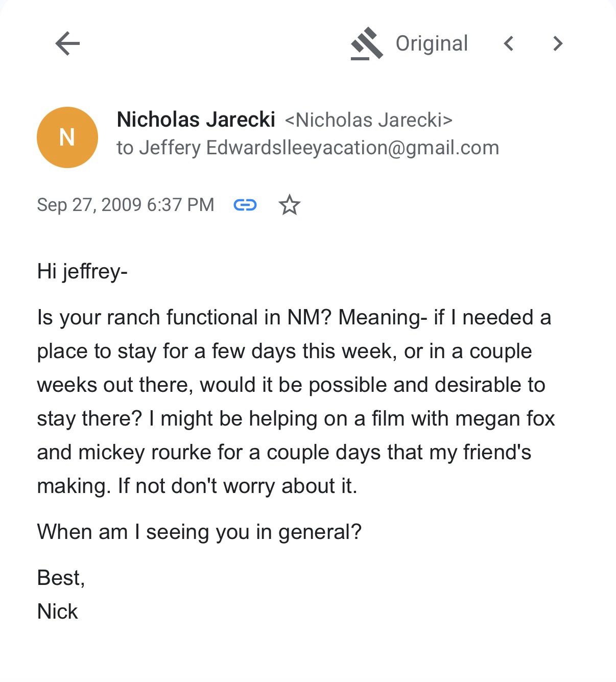The image size is (616, 682).
Task: Click the 'If not don't worry about it.' sentence
Action: coord(238,486)
